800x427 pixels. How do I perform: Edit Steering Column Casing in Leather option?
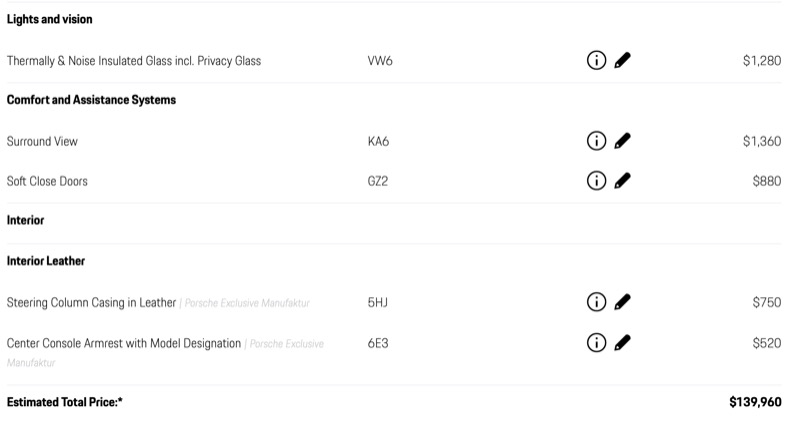pyautogui.click(x=622, y=302)
